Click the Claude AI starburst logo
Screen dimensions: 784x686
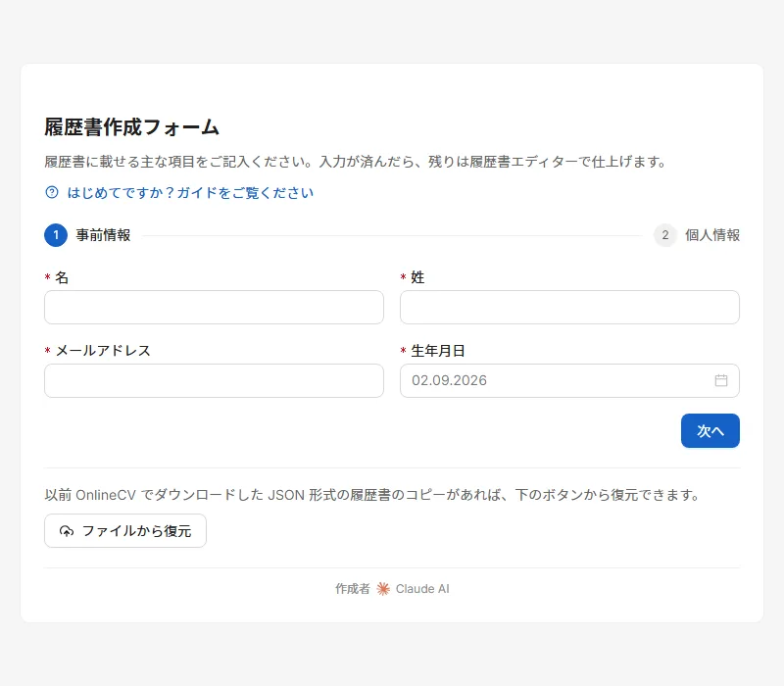pos(383,589)
